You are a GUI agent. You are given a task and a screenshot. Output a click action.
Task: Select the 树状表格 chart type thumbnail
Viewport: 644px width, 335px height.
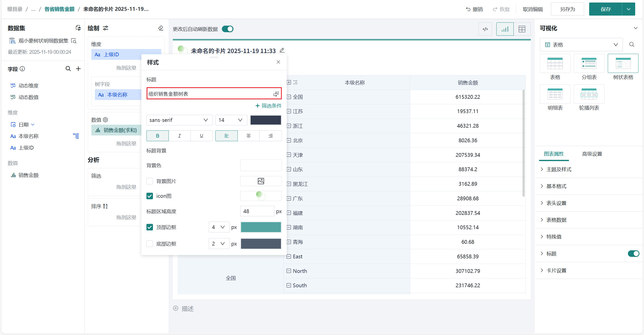pyautogui.click(x=623, y=64)
